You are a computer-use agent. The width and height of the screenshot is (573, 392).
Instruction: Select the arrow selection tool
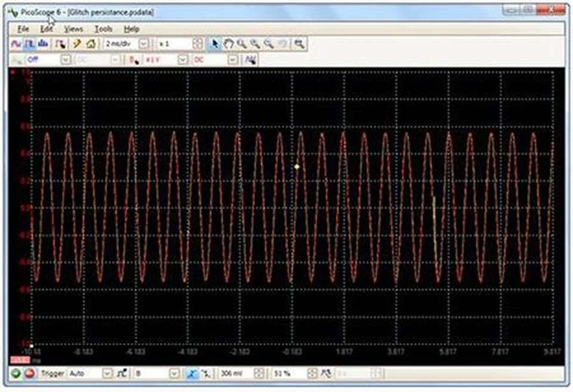[215, 44]
